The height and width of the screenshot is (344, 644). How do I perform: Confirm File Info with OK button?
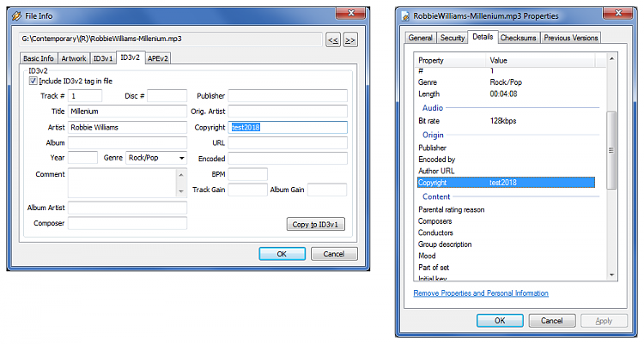(x=282, y=254)
